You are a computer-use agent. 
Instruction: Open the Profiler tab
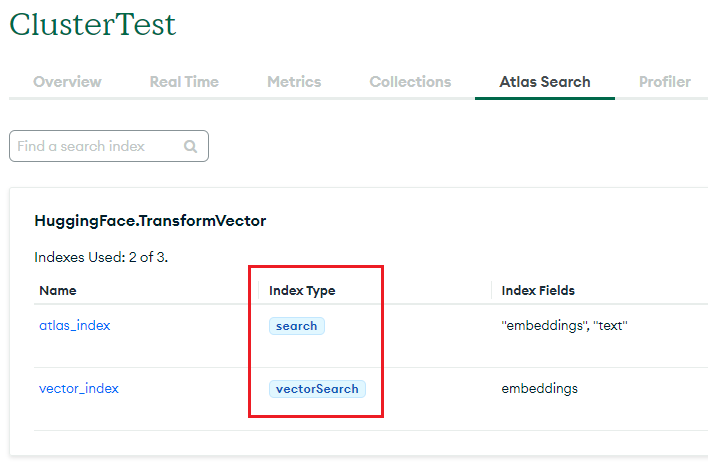[665, 82]
